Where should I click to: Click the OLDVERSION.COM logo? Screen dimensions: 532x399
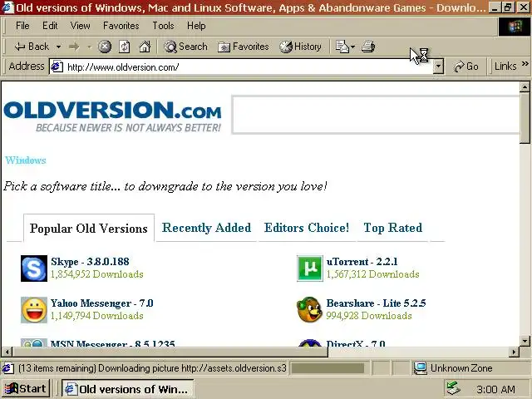point(112,116)
